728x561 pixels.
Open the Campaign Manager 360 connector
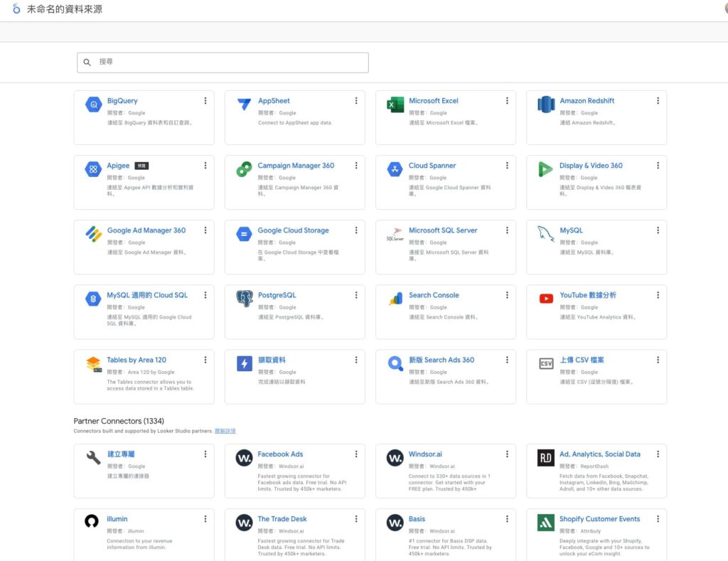click(296, 166)
